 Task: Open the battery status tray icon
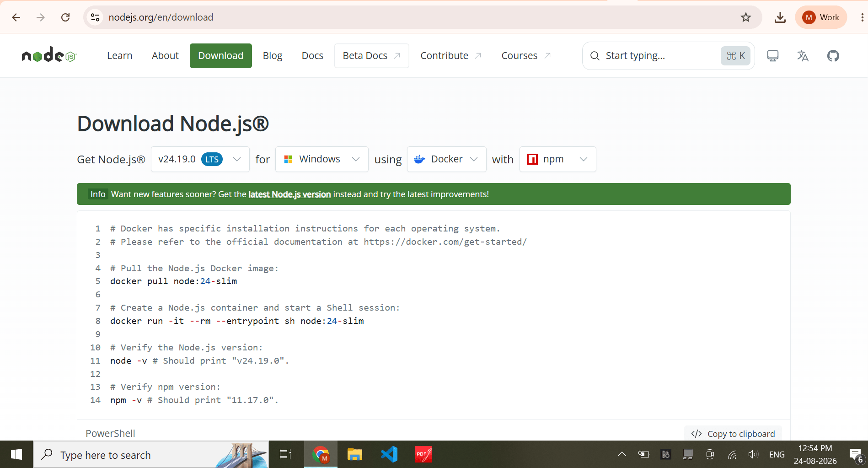644,454
